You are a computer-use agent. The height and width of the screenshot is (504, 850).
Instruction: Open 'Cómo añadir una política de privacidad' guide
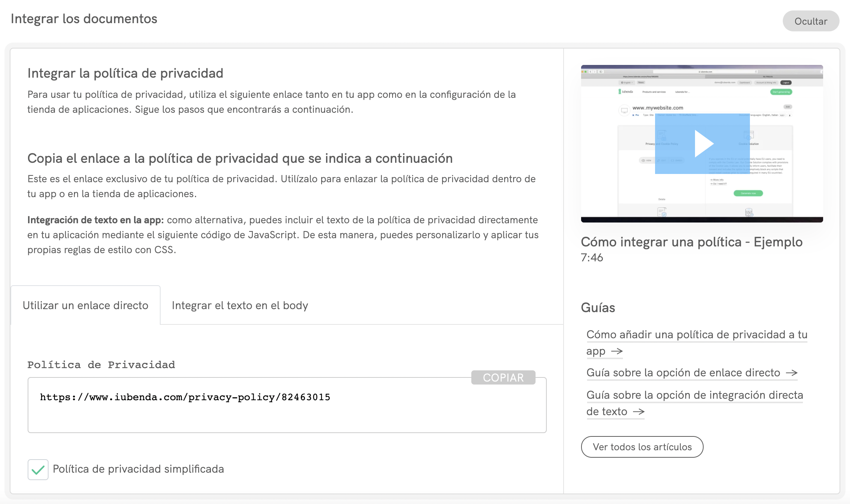click(697, 335)
